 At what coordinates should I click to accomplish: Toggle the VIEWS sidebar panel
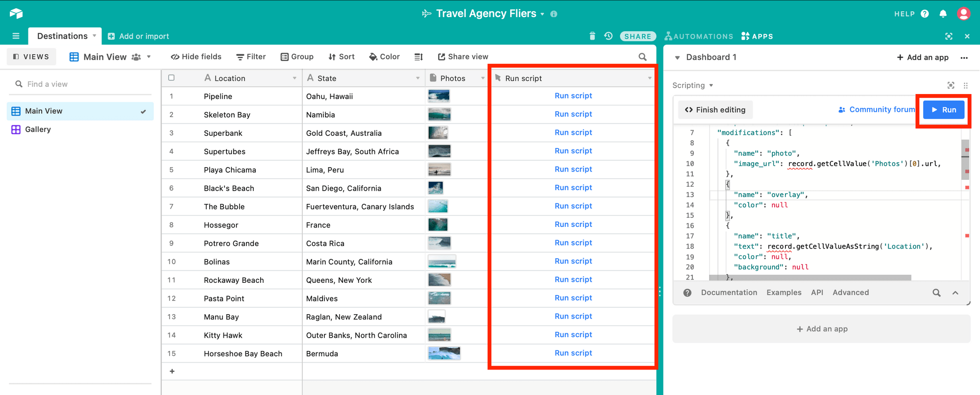(x=31, y=57)
